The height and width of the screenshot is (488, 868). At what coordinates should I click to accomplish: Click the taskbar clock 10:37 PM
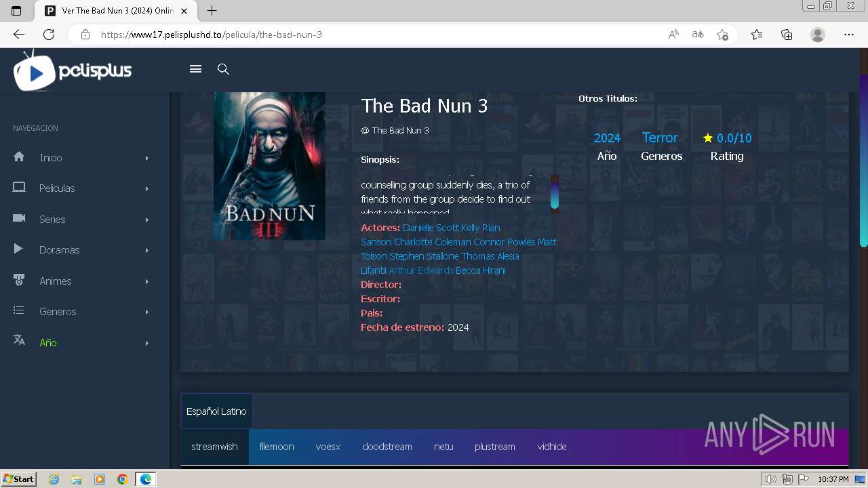[x=833, y=479]
